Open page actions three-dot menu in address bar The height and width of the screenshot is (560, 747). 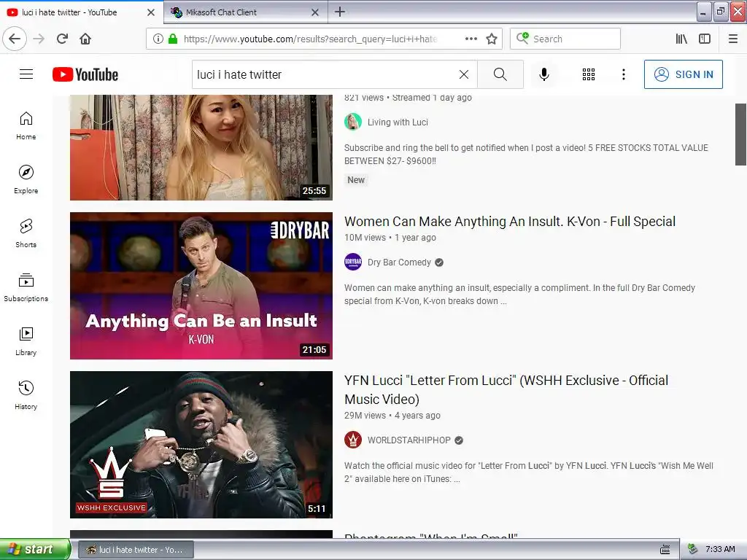pyautogui.click(x=471, y=39)
